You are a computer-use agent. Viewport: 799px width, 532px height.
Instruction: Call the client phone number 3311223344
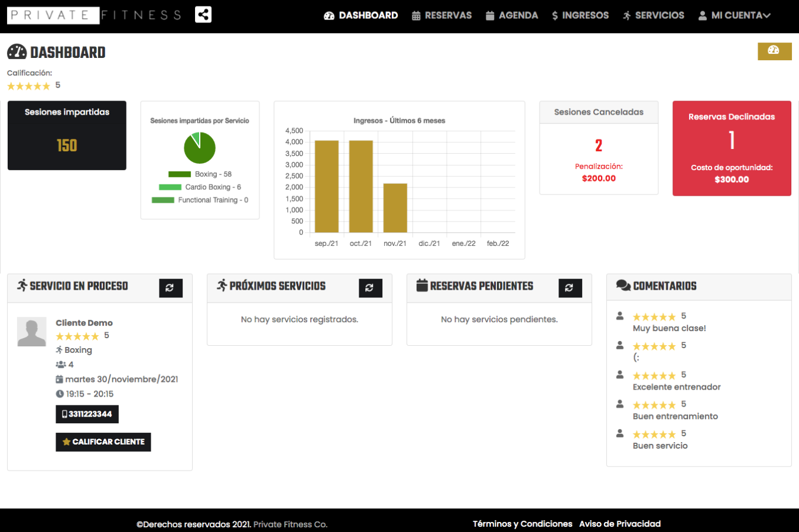(87, 414)
